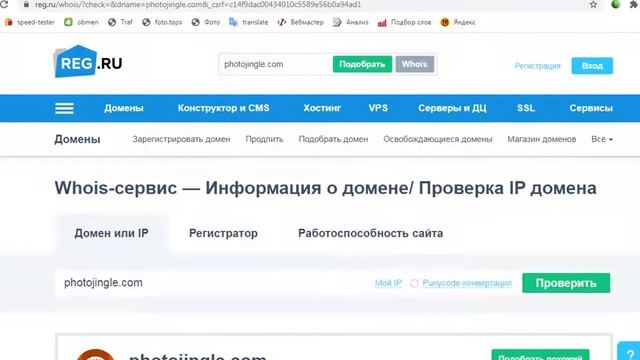Open the SSL menu item
Screen dimensions: 640x360
(526, 108)
